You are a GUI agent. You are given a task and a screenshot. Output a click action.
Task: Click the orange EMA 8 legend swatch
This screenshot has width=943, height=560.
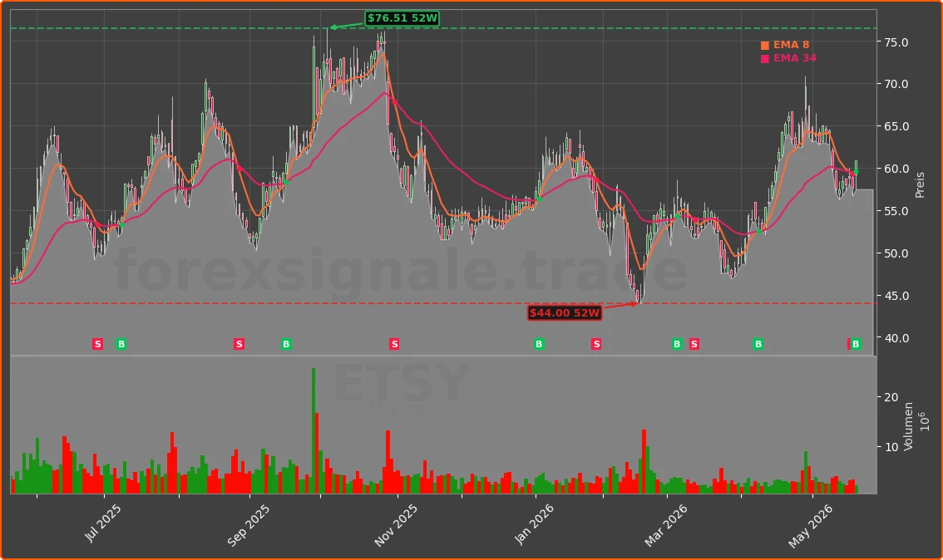765,45
